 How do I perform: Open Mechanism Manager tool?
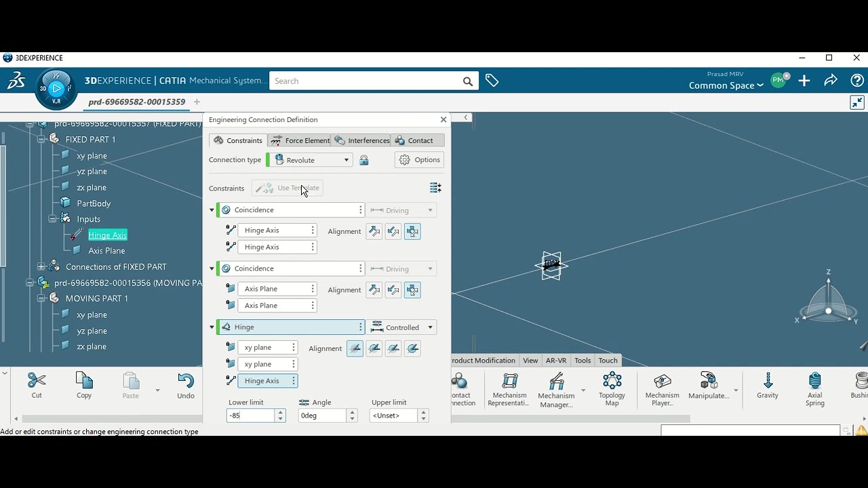(556, 390)
